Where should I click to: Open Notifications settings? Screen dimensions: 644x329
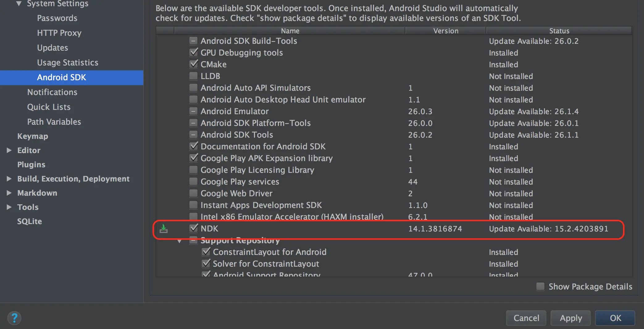click(52, 92)
